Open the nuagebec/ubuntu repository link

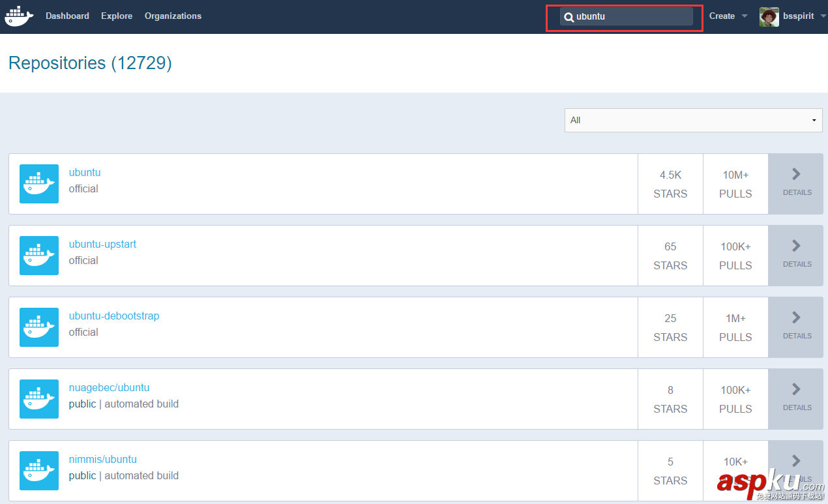click(x=109, y=388)
